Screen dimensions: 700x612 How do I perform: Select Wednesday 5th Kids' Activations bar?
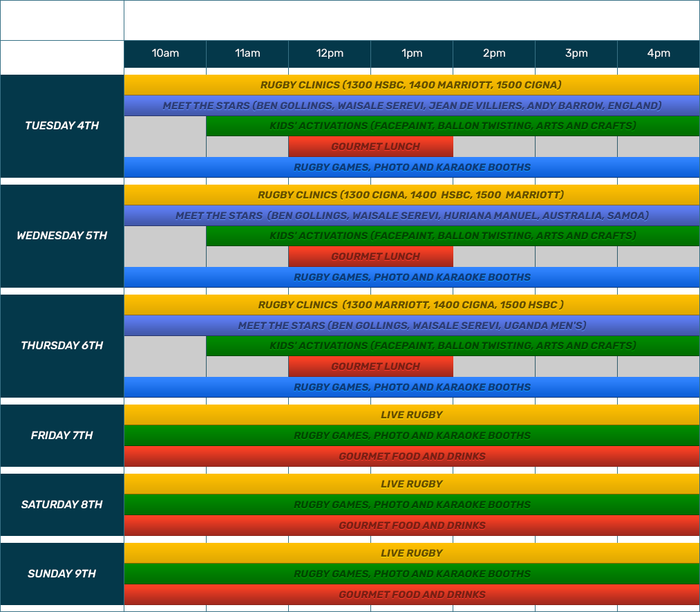click(453, 236)
